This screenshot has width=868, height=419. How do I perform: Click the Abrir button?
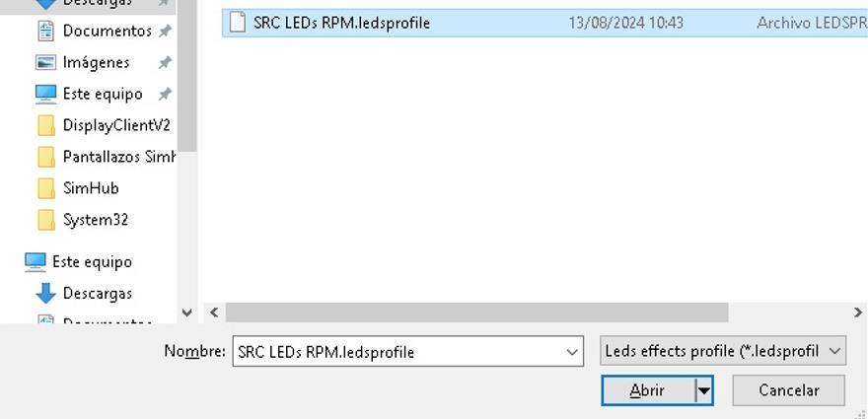pyautogui.click(x=648, y=390)
